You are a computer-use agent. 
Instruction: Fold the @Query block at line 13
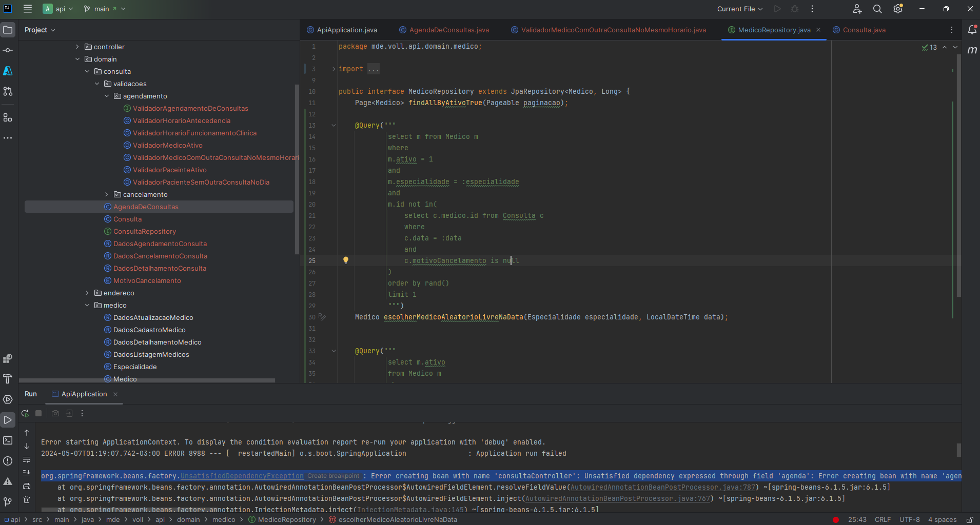334,125
